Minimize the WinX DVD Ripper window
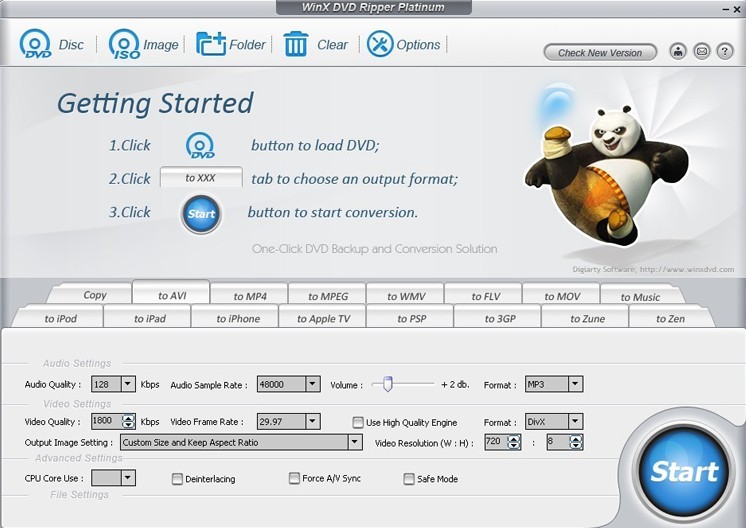 (x=726, y=10)
